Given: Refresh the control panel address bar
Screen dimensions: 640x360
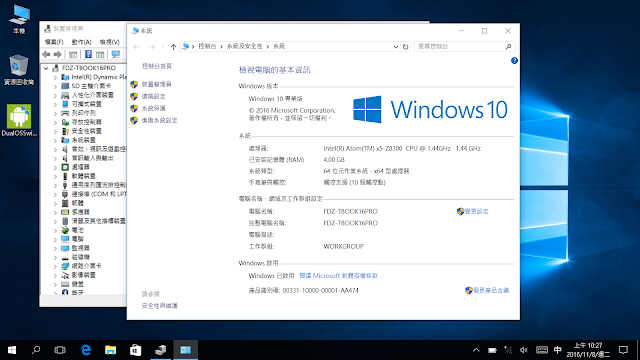Looking at the screenshot, I should click(405, 47).
